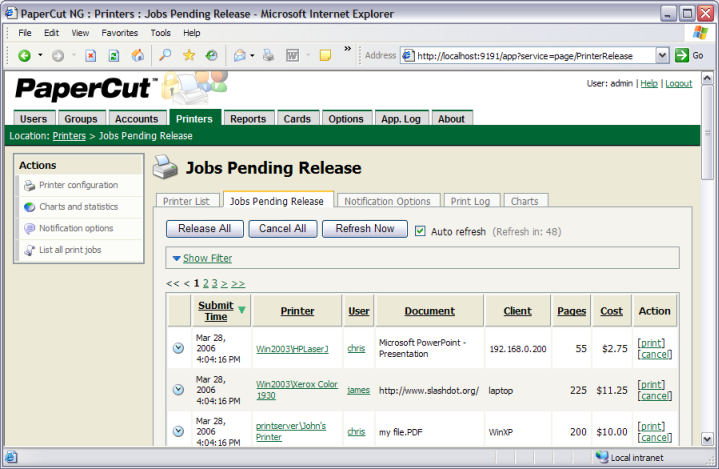
Task: Cancel the Microsoft PowerPoint job
Action: point(655,354)
